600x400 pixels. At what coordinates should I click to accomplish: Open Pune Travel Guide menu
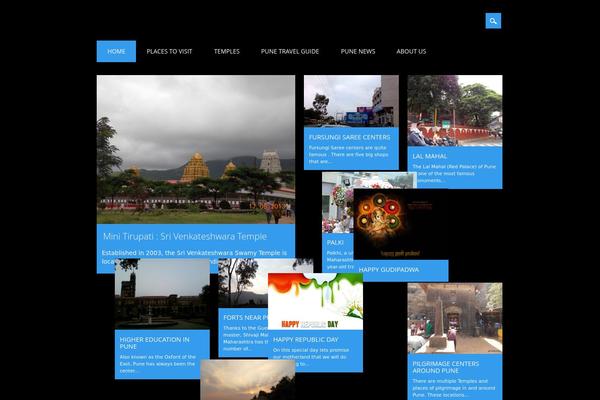pos(290,51)
